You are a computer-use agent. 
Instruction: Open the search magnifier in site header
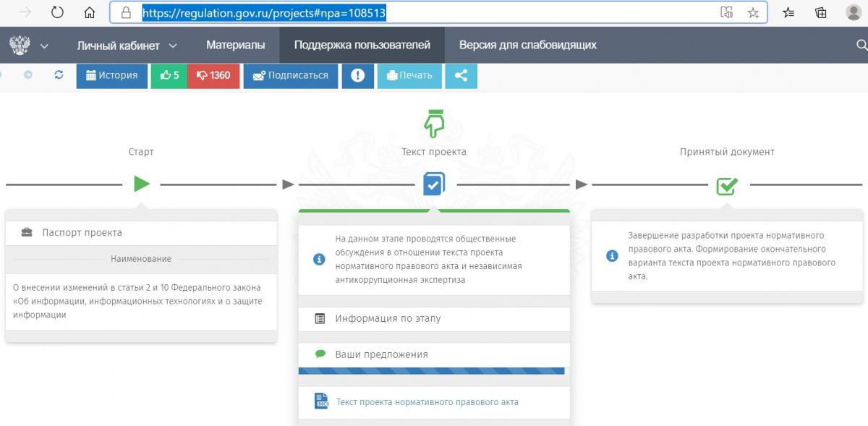(x=861, y=45)
